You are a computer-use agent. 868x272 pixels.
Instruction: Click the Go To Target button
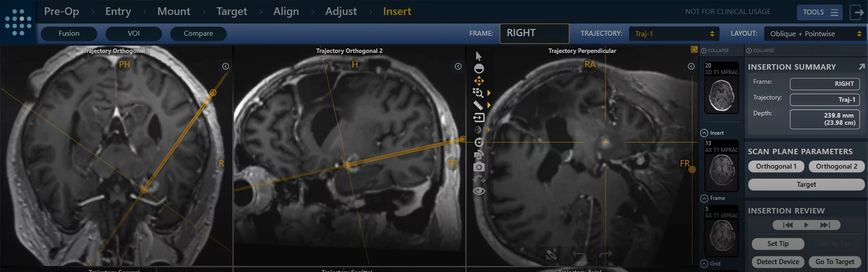(x=835, y=262)
